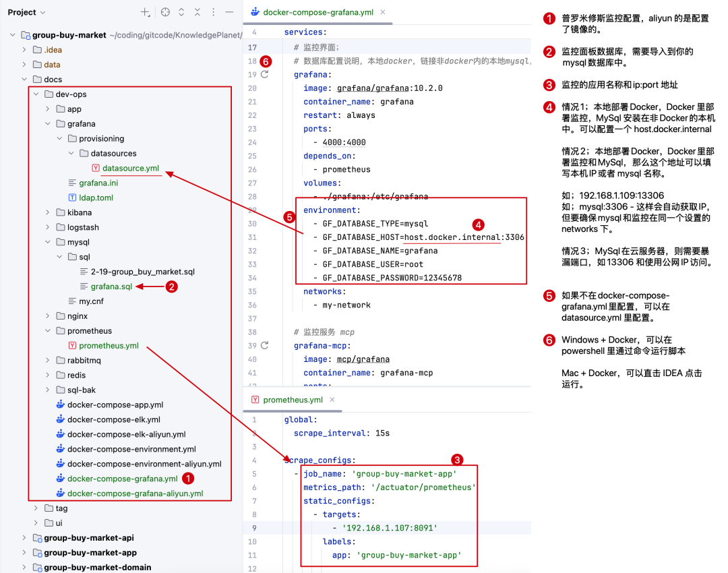Click the metrics_path '/actuator/prometheus' value
The width and height of the screenshot is (728, 573).
point(423,487)
